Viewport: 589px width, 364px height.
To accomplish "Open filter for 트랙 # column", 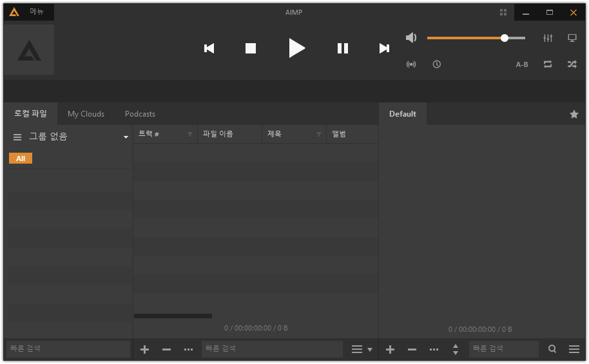I will [x=189, y=134].
